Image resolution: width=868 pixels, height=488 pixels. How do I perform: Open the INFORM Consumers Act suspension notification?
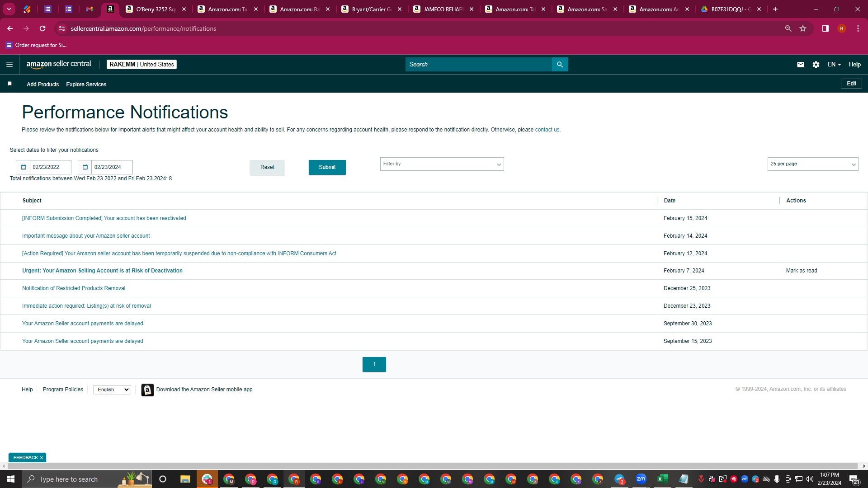pyautogui.click(x=179, y=253)
